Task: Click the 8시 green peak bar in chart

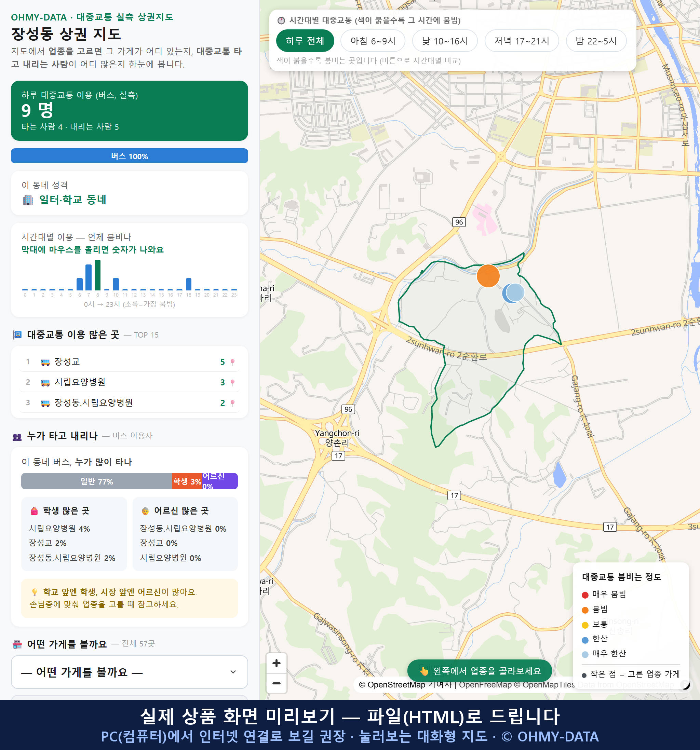Action: pos(98,275)
